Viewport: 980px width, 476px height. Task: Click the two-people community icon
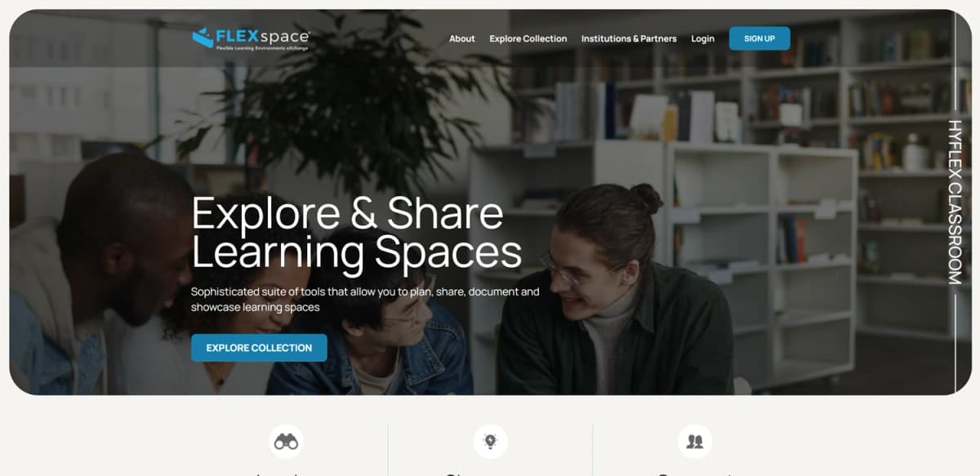[695, 442]
